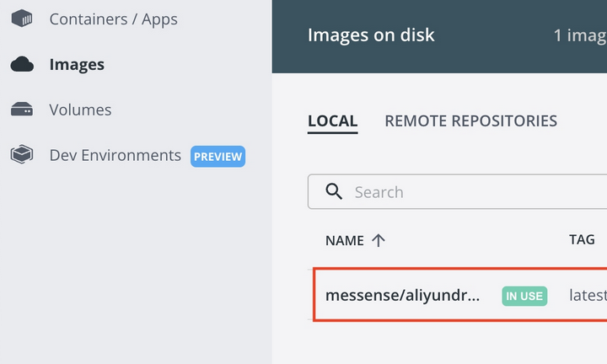Click the Volumes drive icon
Screen dimensions: 607x364
[x=22, y=110]
